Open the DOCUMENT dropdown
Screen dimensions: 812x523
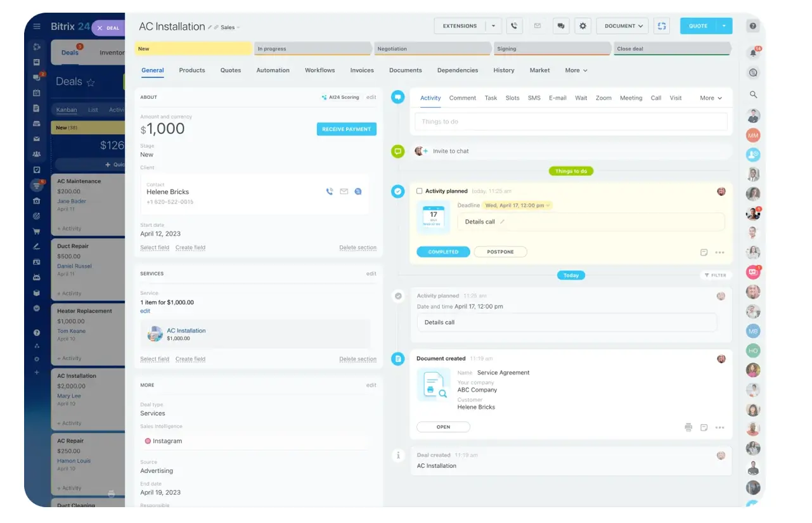pyautogui.click(x=622, y=26)
